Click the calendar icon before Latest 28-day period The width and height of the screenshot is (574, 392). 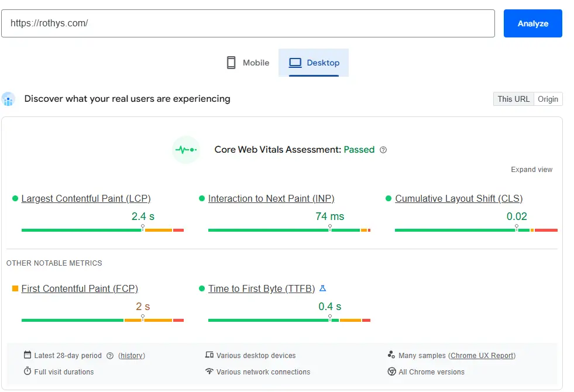click(27, 355)
